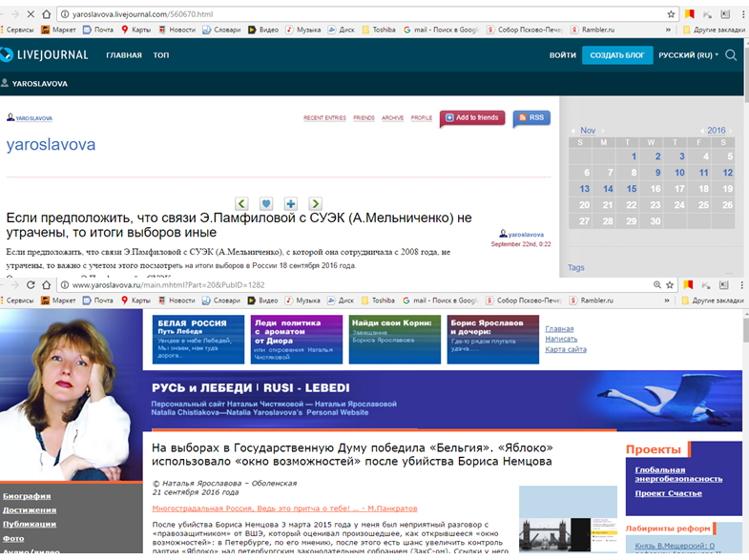Open the Карты bookmark in top browser
Image resolution: width=749 pixels, height=560 pixels.
point(135,30)
